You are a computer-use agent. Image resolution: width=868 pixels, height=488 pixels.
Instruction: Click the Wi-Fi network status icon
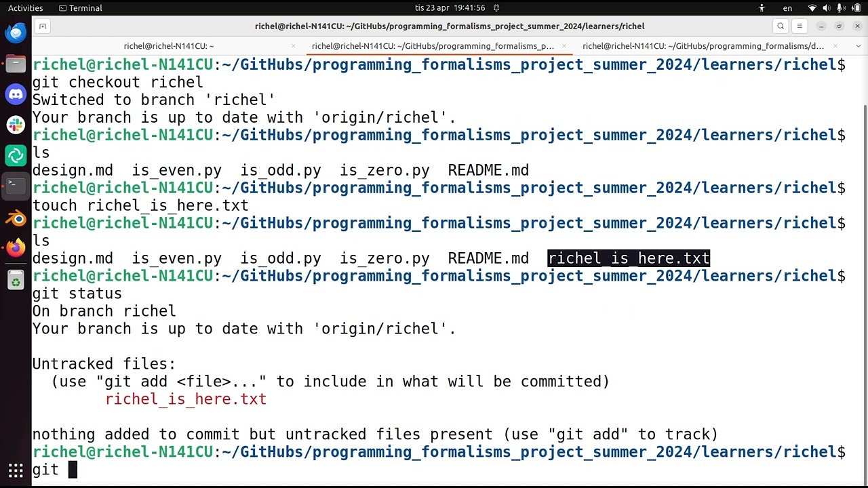812,8
